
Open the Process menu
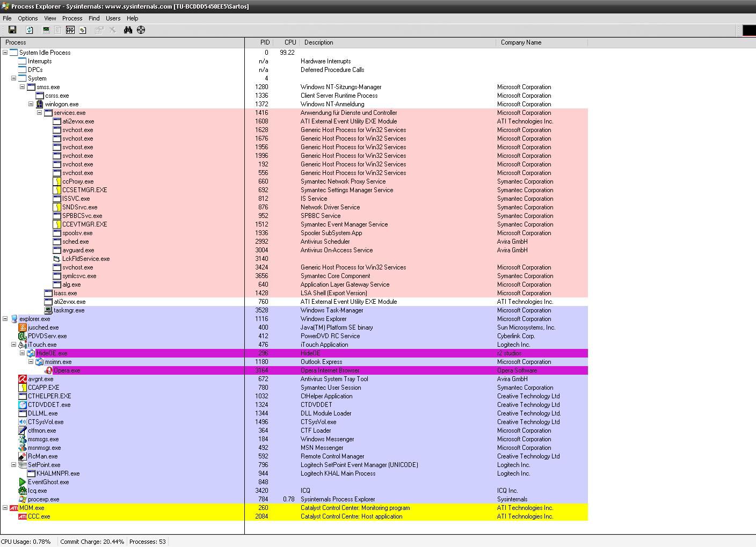[x=72, y=18]
